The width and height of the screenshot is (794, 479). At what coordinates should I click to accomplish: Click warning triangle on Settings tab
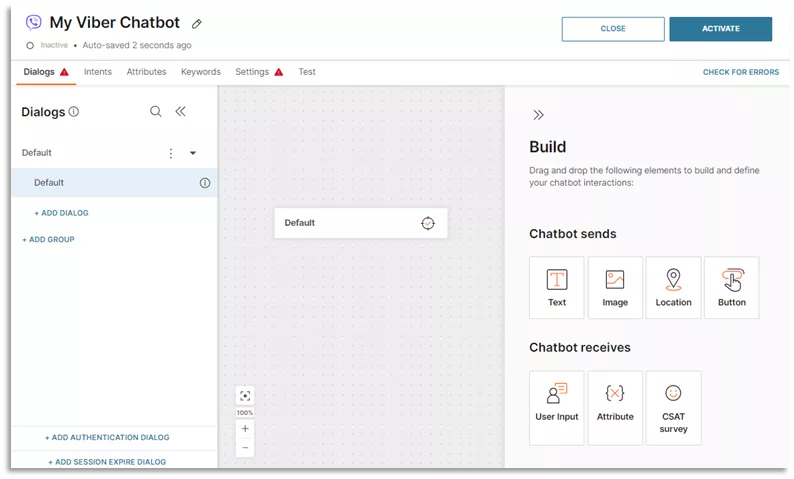point(279,72)
